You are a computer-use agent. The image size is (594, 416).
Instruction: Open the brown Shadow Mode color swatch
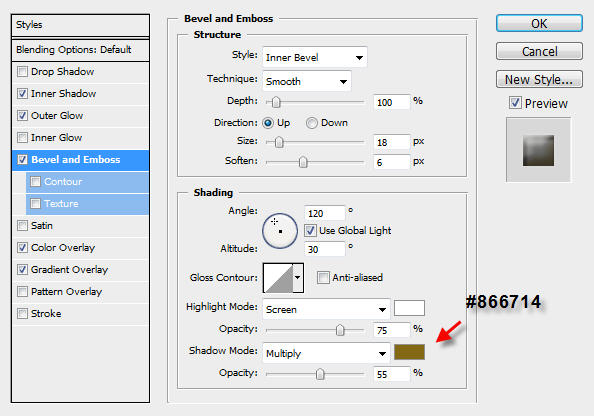[409, 352]
